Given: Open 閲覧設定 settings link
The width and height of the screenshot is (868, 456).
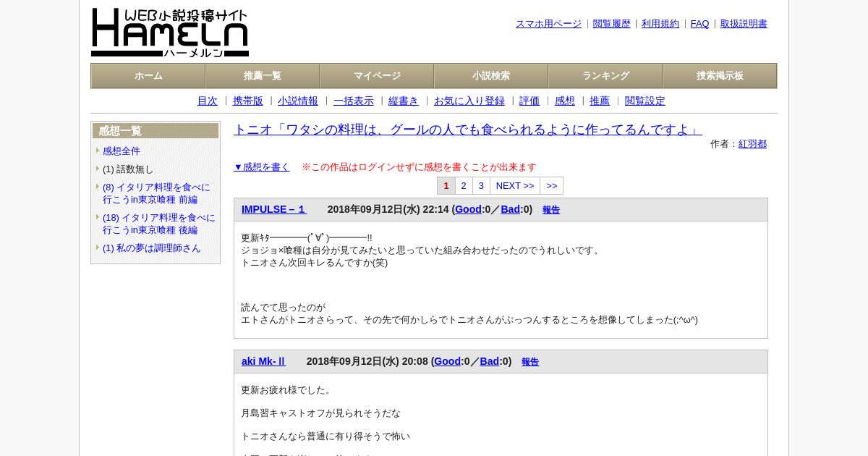Looking at the screenshot, I should point(645,101).
